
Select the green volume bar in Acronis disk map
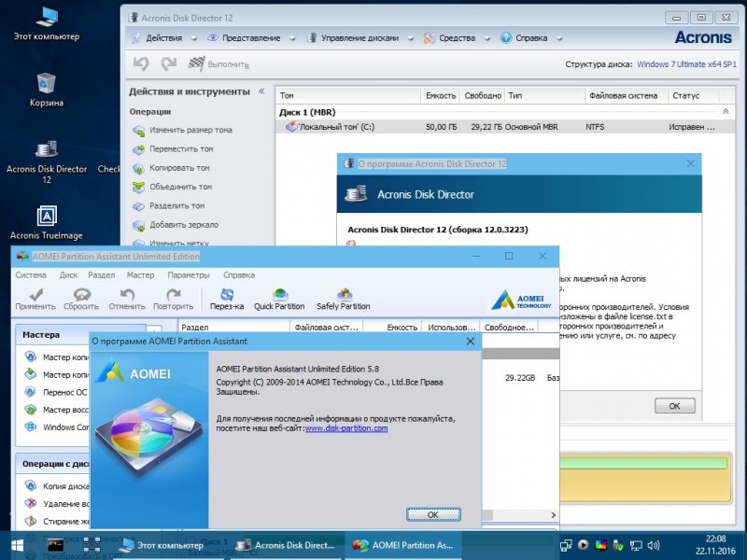pos(643,463)
